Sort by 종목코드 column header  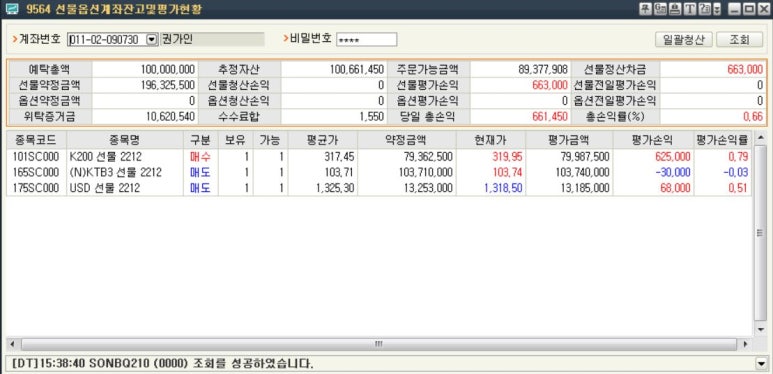click(36, 140)
